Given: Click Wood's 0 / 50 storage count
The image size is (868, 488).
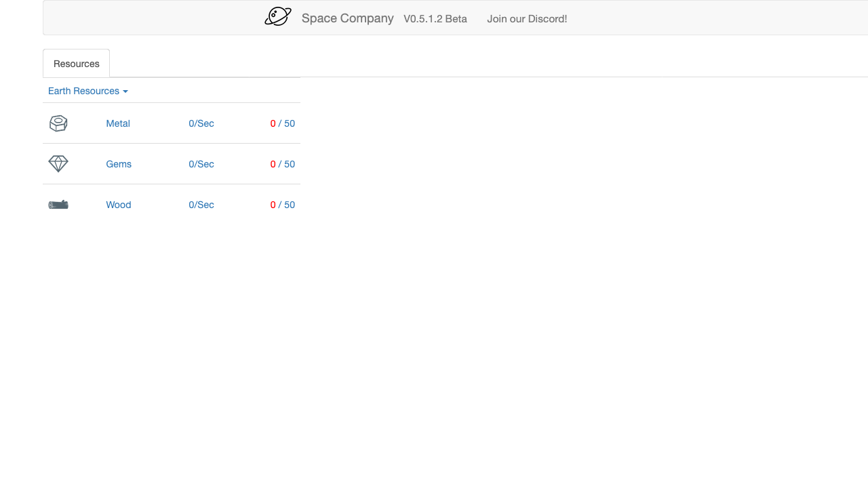Looking at the screenshot, I should (283, 205).
